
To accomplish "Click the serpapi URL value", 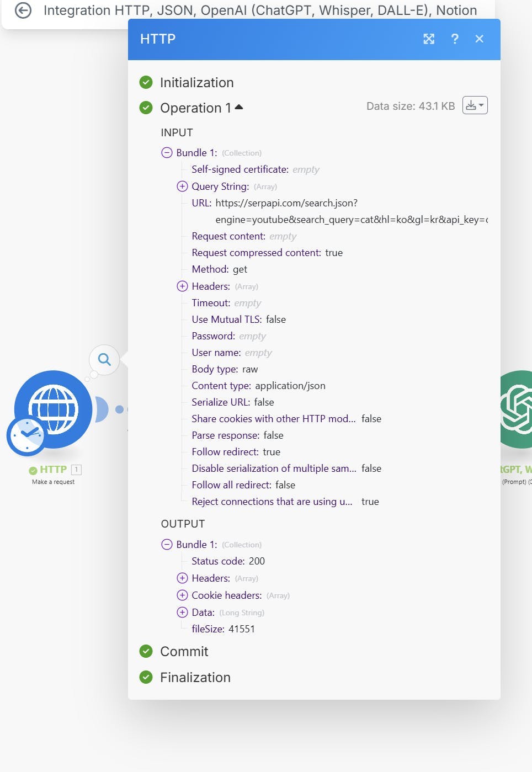I will 351,211.
